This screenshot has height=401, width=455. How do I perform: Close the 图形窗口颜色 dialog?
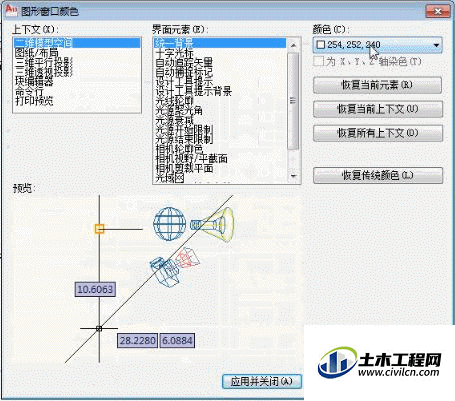pos(438,12)
